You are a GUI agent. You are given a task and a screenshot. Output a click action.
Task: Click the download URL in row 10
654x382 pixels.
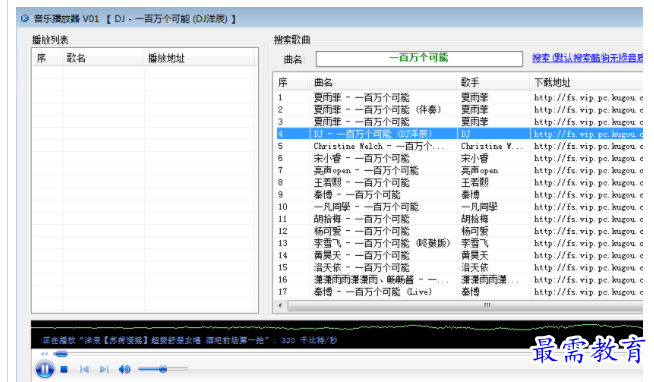[588, 206]
